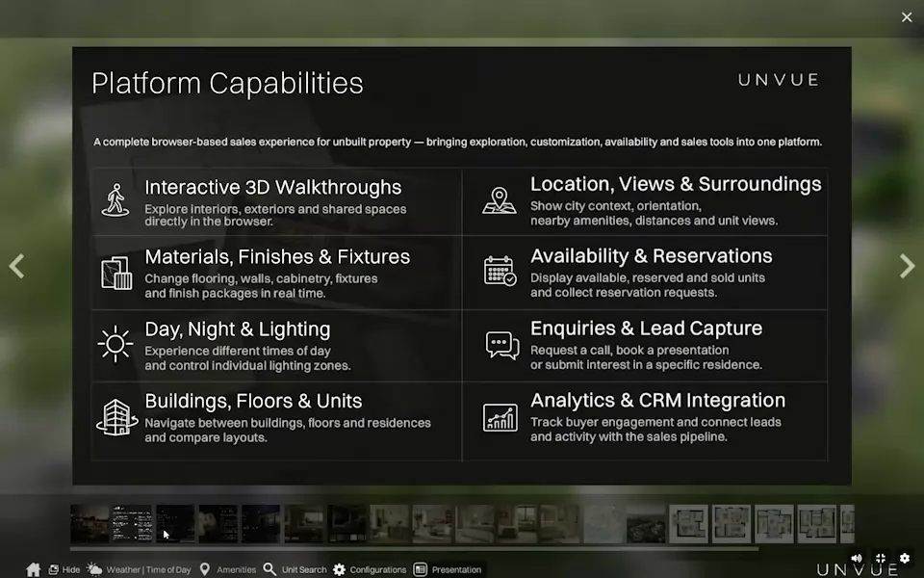This screenshot has width=924, height=578.
Task: Close the presentation overlay with X
Action: tap(907, 17)
